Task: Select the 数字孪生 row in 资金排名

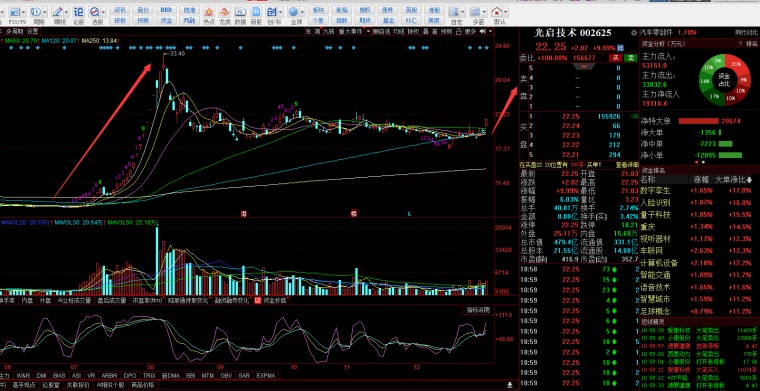Action: pos(698,191)
